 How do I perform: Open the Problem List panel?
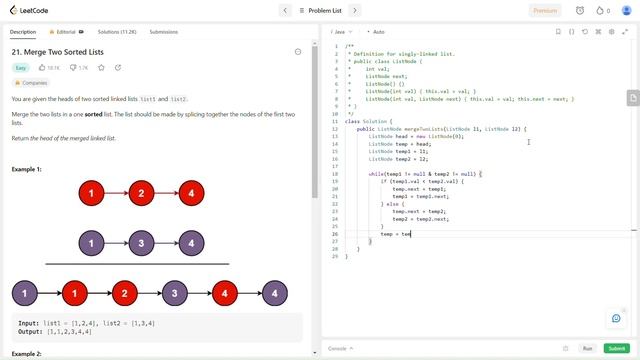point(320,11)
